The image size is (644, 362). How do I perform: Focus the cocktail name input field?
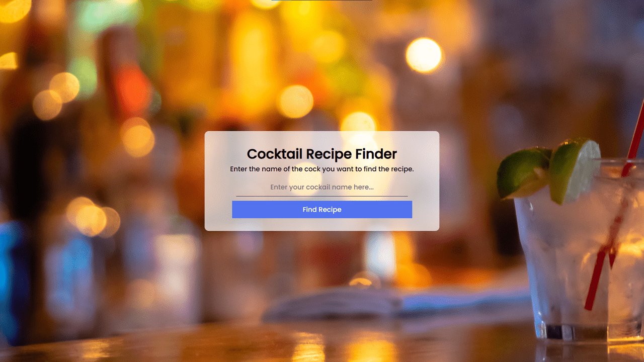click(322, 187)
